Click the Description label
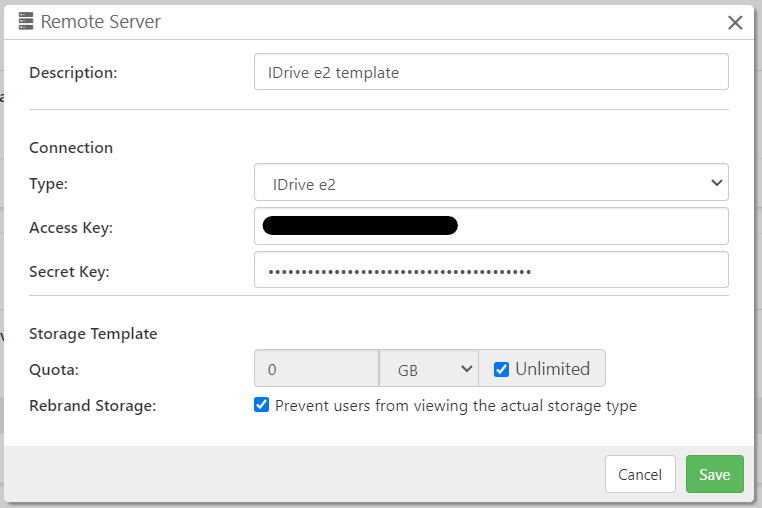The width and height of the screenshot is (762, 508). coord(73,72)
